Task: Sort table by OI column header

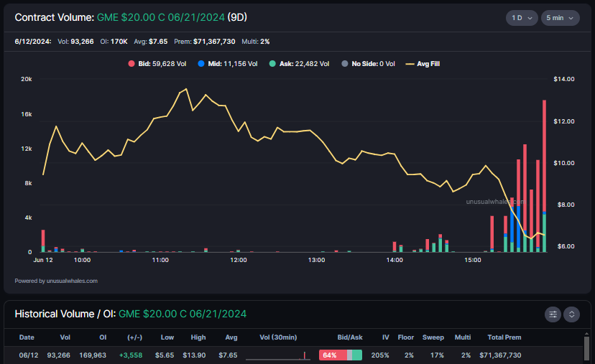Action: 103,337
